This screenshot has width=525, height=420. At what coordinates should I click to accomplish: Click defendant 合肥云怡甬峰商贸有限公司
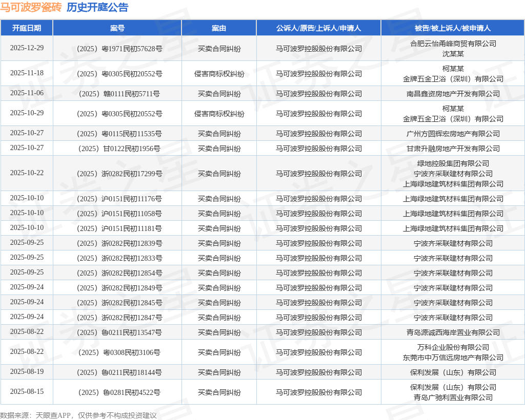(453, 44)
